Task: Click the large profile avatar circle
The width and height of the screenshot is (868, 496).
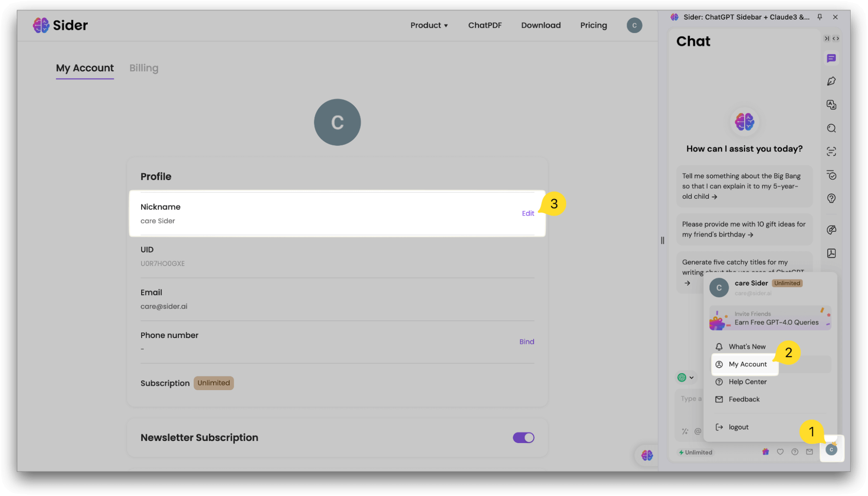Action: (x=337, y=122)
